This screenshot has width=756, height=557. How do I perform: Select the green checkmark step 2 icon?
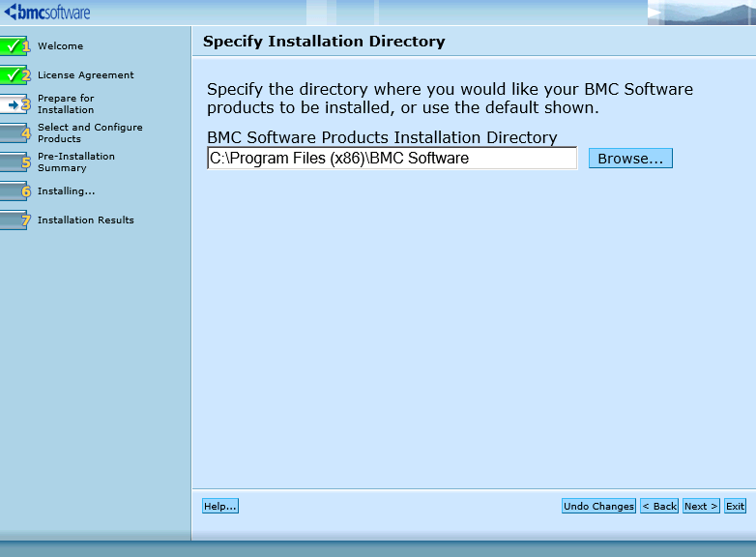[x=15, y=75]
